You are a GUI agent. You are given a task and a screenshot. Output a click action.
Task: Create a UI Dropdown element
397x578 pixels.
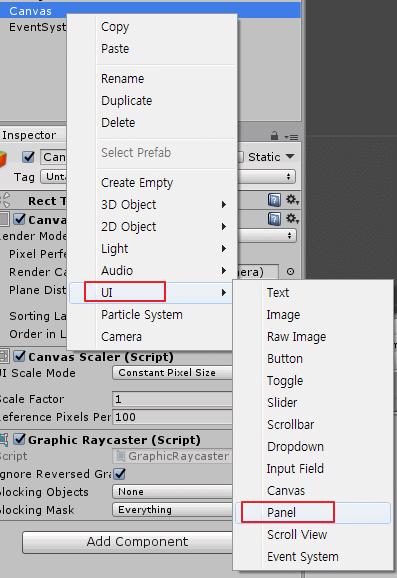[x=313, y=447]
